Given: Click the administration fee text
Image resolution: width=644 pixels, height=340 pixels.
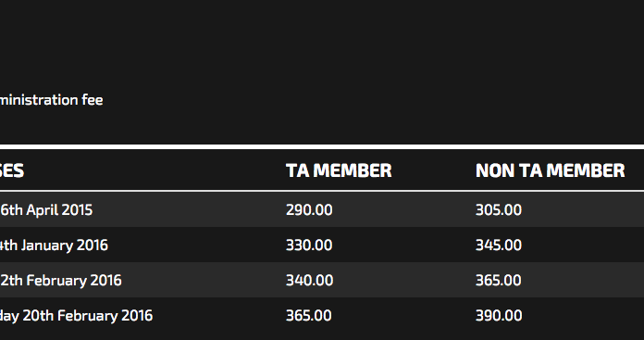Looking at the screenshot, I should pyautogui.click(x=51, y=100).
